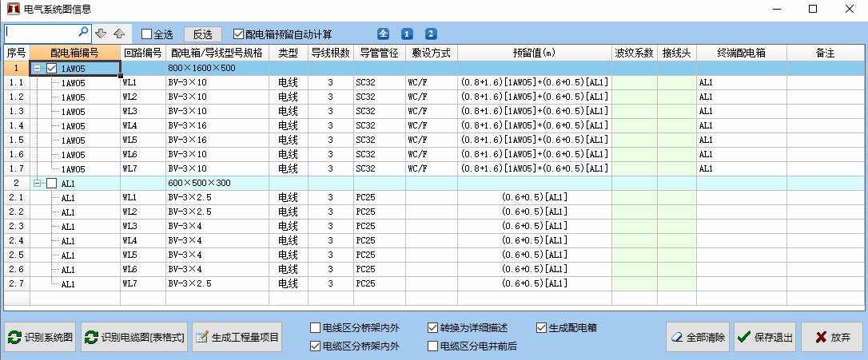This screenshot has width=868, height=360.
Task: Click the up arrow to find previous
Action: pyautogui.click(x=118, y=34)
